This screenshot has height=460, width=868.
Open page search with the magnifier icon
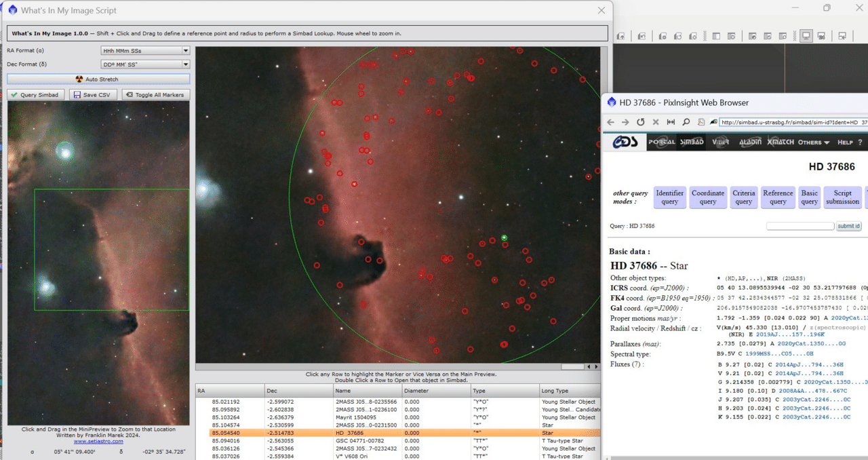click(686, 122)
